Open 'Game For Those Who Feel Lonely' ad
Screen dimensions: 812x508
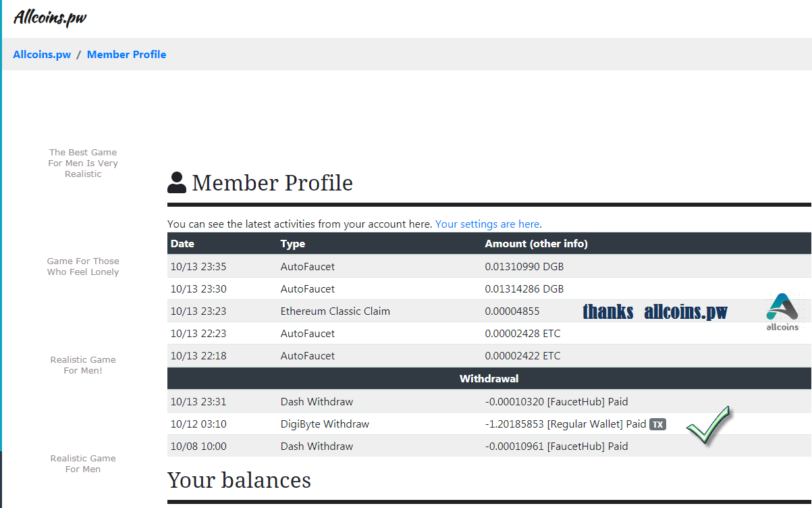point(83,267)
